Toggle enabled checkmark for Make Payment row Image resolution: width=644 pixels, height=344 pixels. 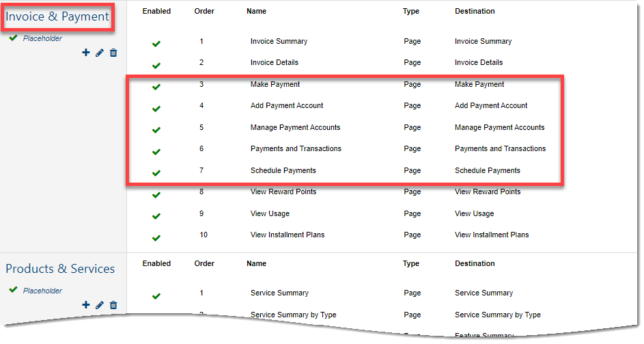pos(156,87)
